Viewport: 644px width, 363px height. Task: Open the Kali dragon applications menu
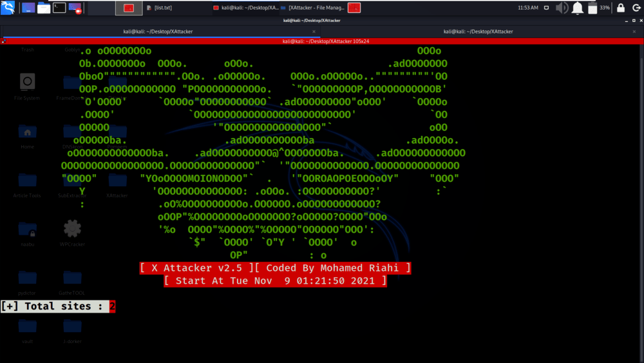pos(8,7)
